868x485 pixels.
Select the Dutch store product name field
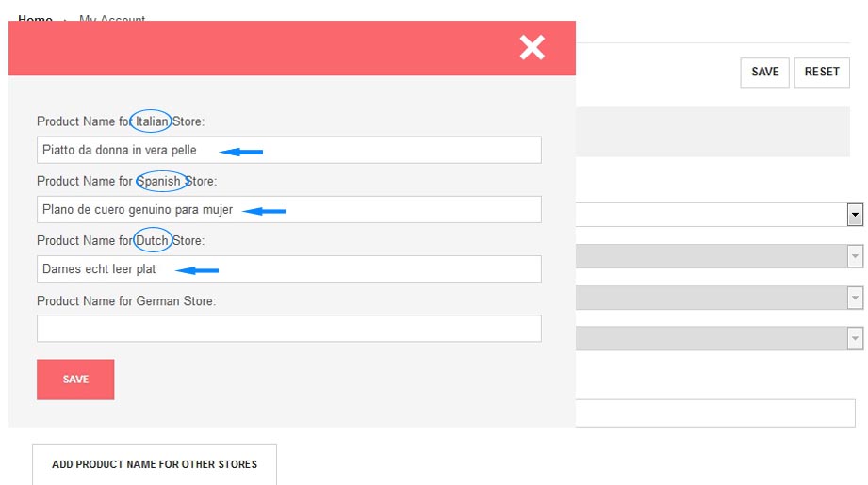click(x=288, y=268)
